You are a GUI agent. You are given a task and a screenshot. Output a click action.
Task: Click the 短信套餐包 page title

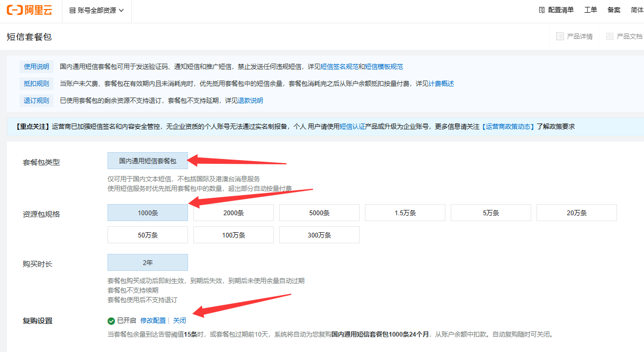click(29, 37)
